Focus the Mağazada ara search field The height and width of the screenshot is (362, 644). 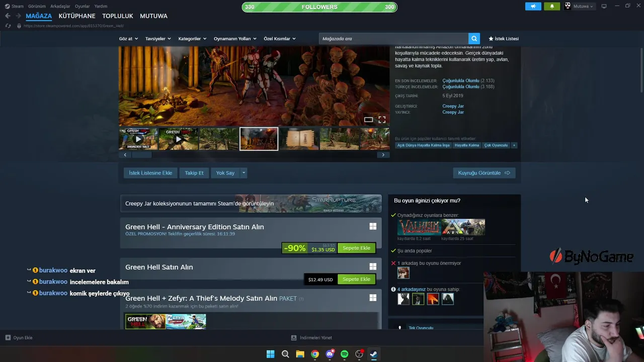point(393,39)
